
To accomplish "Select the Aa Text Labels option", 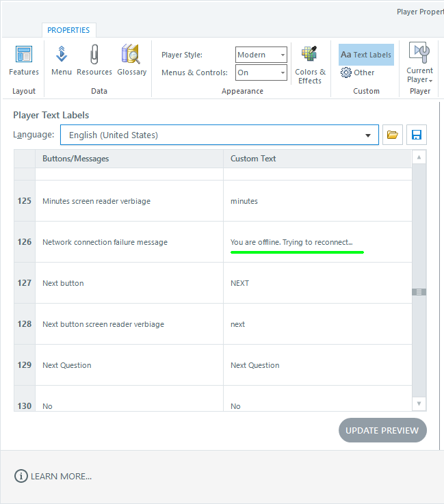I will tap(366, 55).
